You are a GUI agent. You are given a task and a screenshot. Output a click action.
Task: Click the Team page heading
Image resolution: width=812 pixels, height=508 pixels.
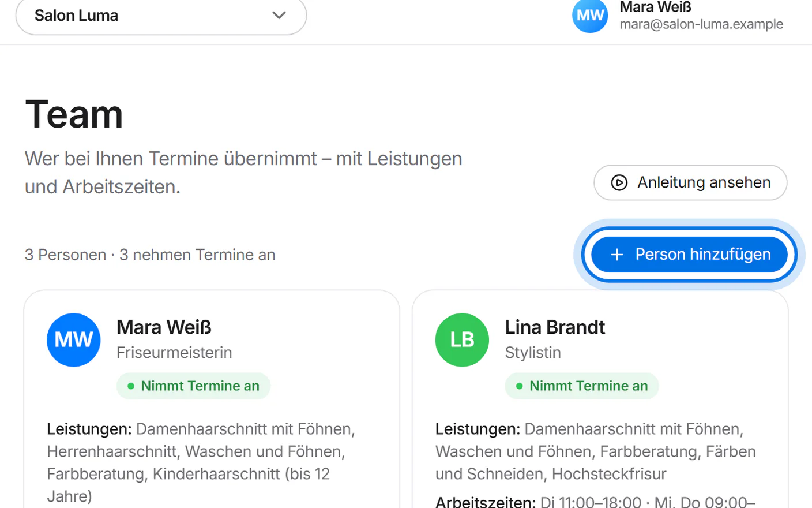[x=74, y=114]
